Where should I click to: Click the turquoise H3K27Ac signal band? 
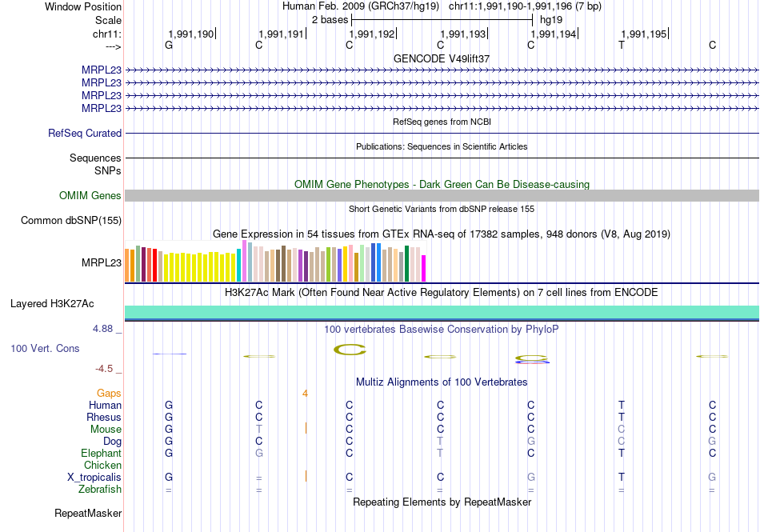coord(442,312)
